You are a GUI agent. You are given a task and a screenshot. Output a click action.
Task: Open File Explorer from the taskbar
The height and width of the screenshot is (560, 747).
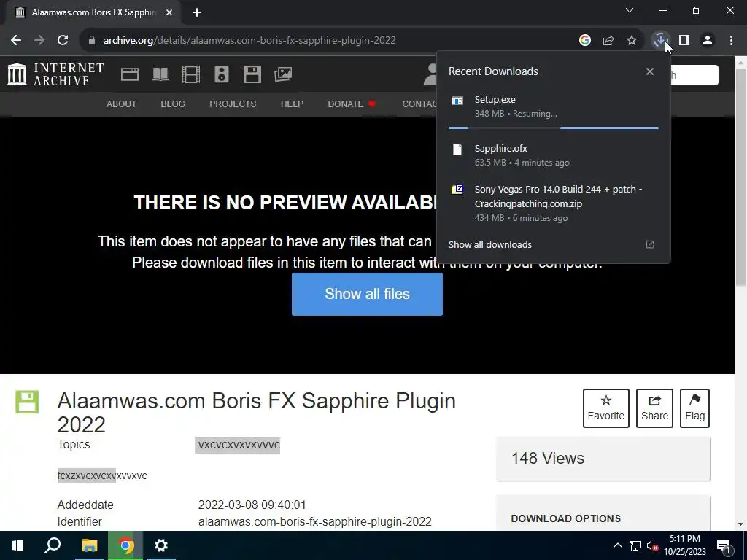pos(89,545)
